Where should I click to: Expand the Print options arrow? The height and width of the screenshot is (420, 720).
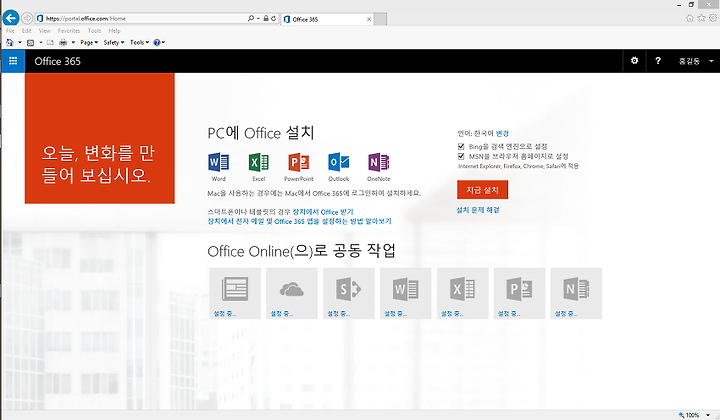click(x=73, y=42)
